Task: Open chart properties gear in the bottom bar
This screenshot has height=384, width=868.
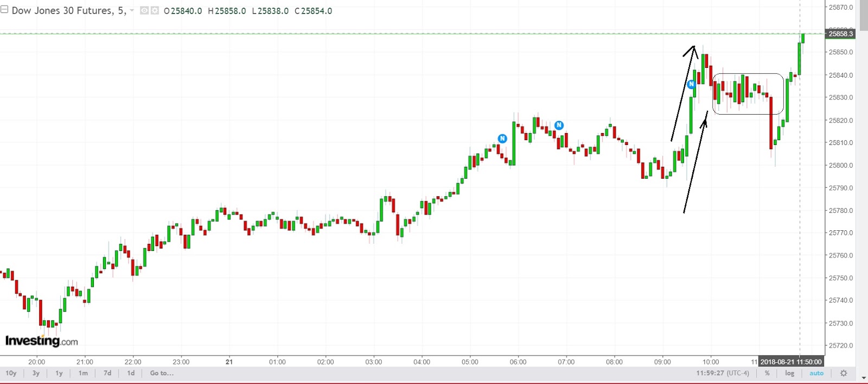Action: 844,373
